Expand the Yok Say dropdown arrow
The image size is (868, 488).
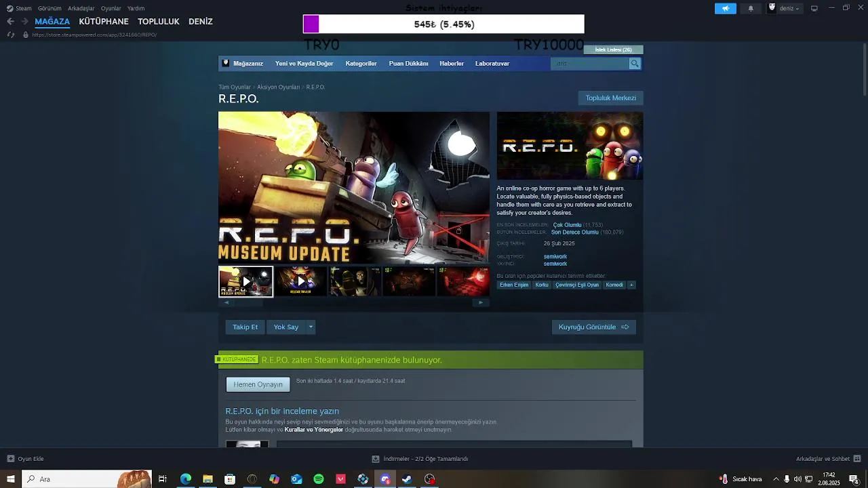point(311,327)
